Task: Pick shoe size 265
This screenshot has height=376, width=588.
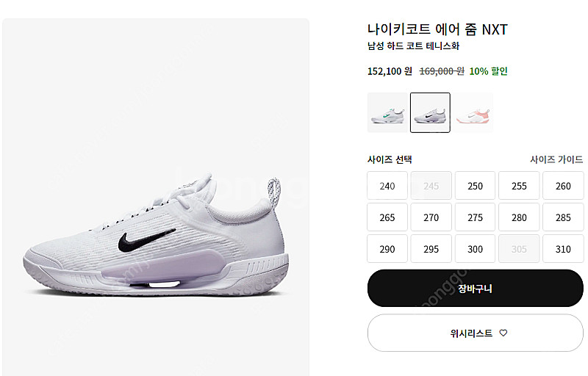Action: pos(387,217)
